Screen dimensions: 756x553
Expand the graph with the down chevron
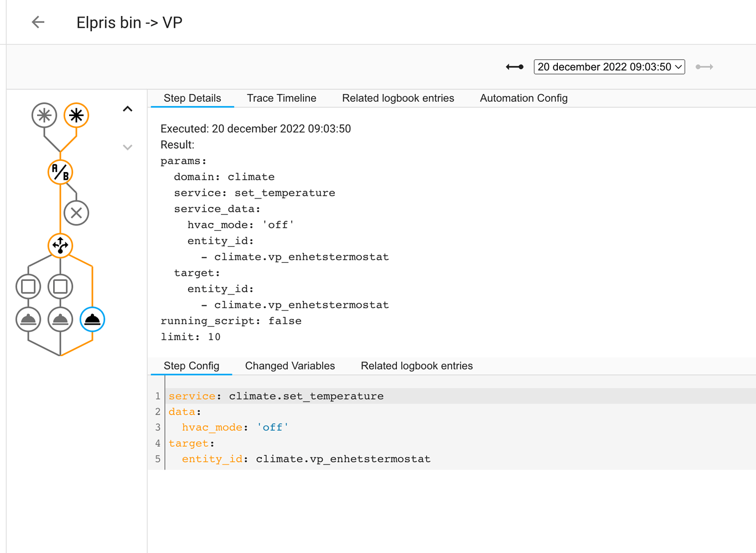127,147
